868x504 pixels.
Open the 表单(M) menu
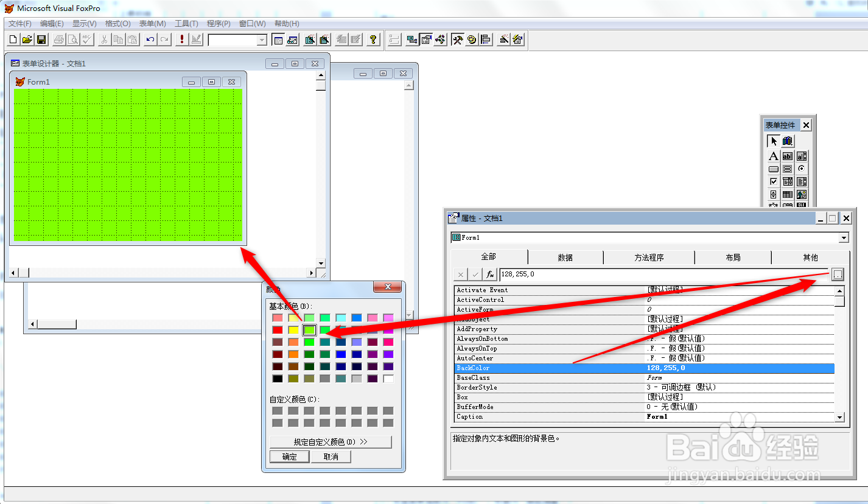pyautogui.click(x=152, y=23)
